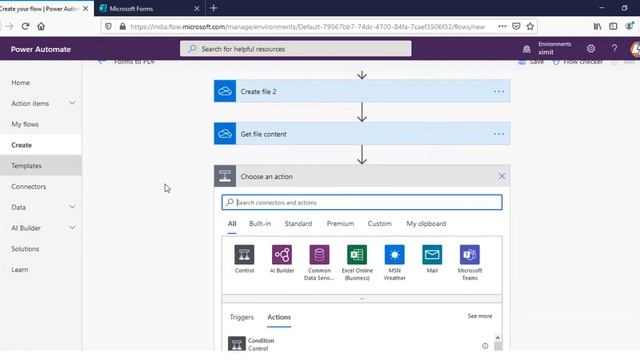
Task: Open the settings gear in the header
Action: pyautogui.click(x=591, y=49)
